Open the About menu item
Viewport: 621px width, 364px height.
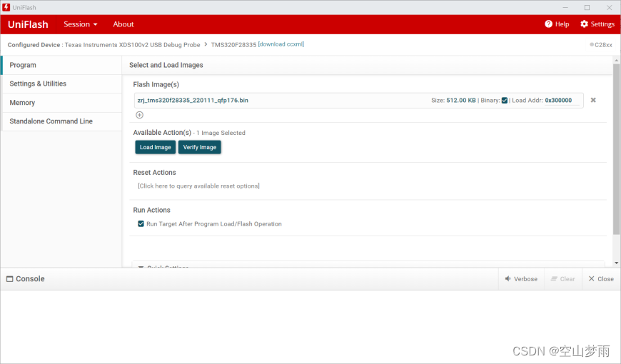[x=123, y=24]
